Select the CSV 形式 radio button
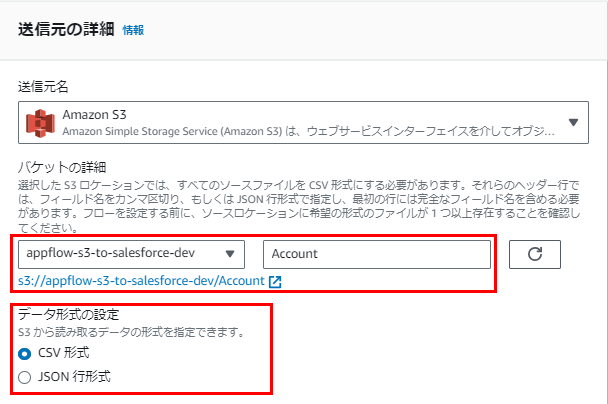Image resolution: width=608 pixels, height=404 pixels. tap(24, 354)
